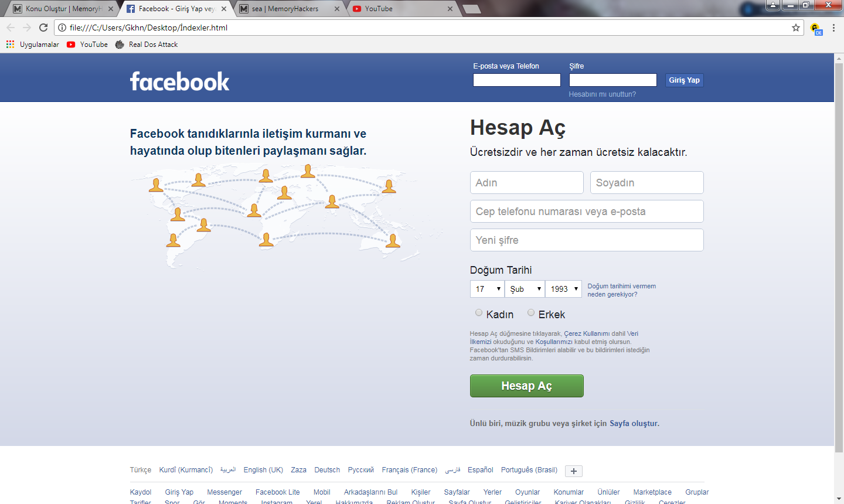844x504 pixels.
Task: Open the birth year dropdown showing 1993
Action: tap(563, 289)
